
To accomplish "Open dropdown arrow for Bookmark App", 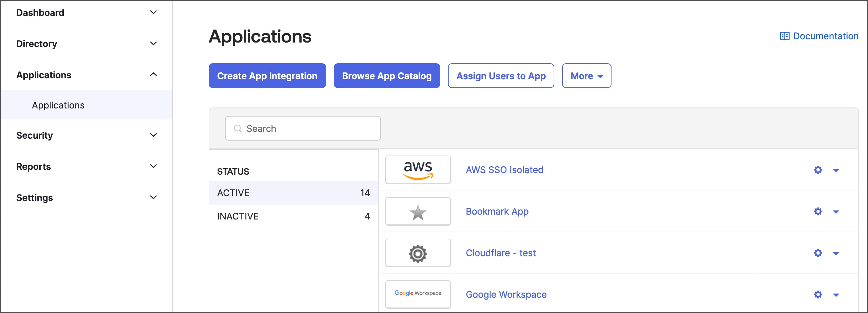I will coord(836,212).
